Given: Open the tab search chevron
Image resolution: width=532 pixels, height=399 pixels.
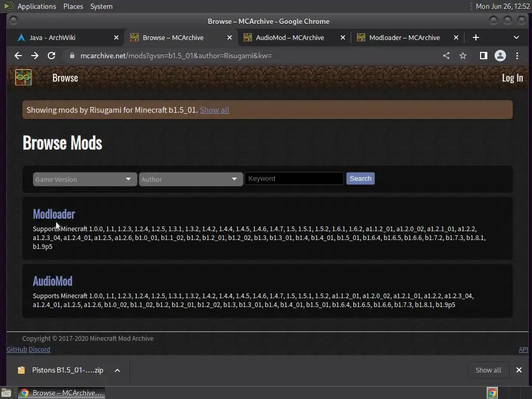Looking at the screenshot, I should pos(516,37).
